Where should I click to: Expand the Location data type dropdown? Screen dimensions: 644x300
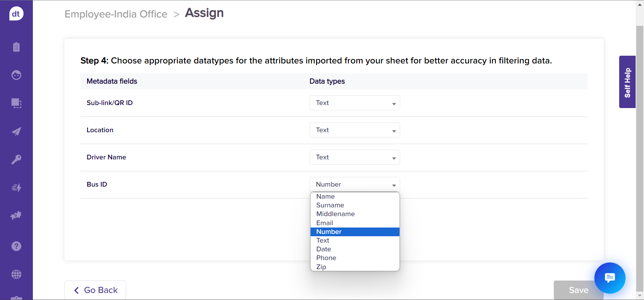click(355, 130)
